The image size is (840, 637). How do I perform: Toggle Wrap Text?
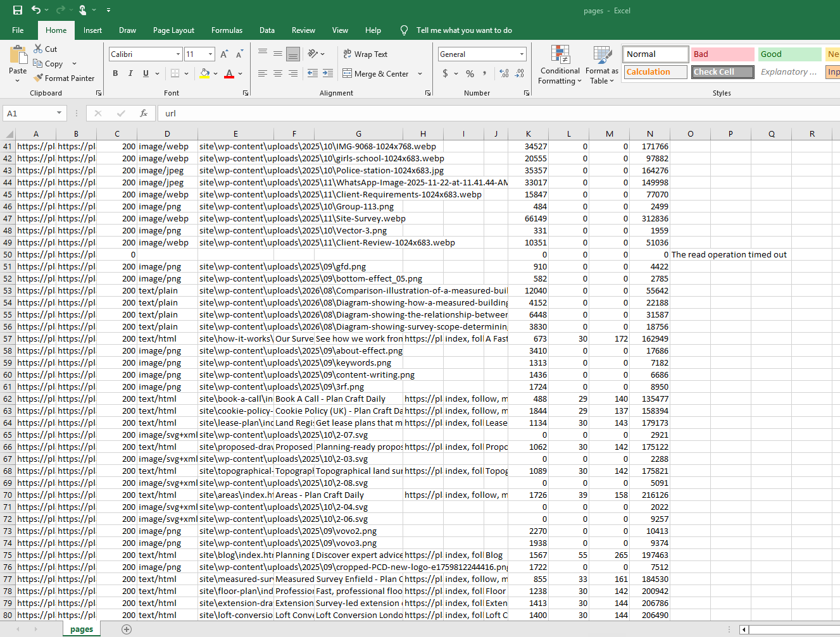[365, 54]
